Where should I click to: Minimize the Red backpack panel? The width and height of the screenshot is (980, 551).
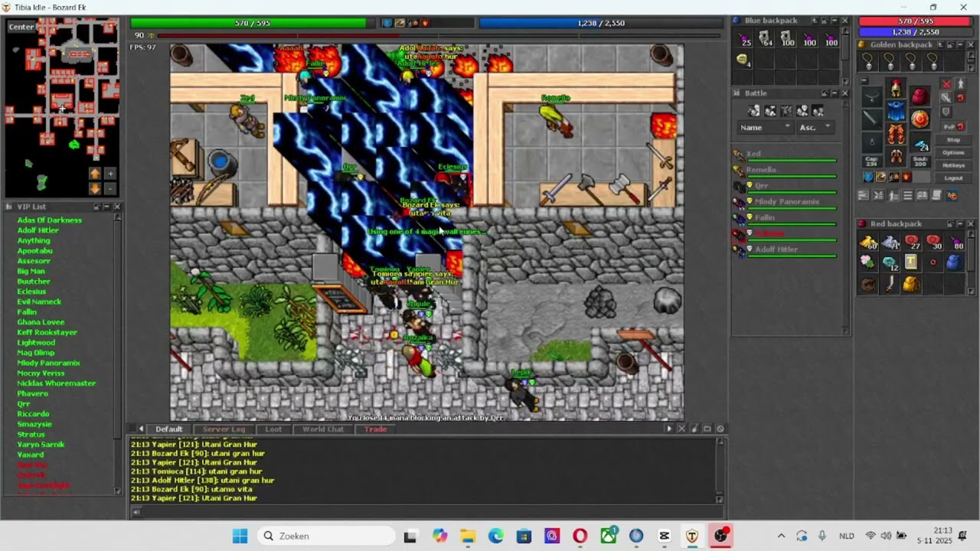click(x=961, y=223)
